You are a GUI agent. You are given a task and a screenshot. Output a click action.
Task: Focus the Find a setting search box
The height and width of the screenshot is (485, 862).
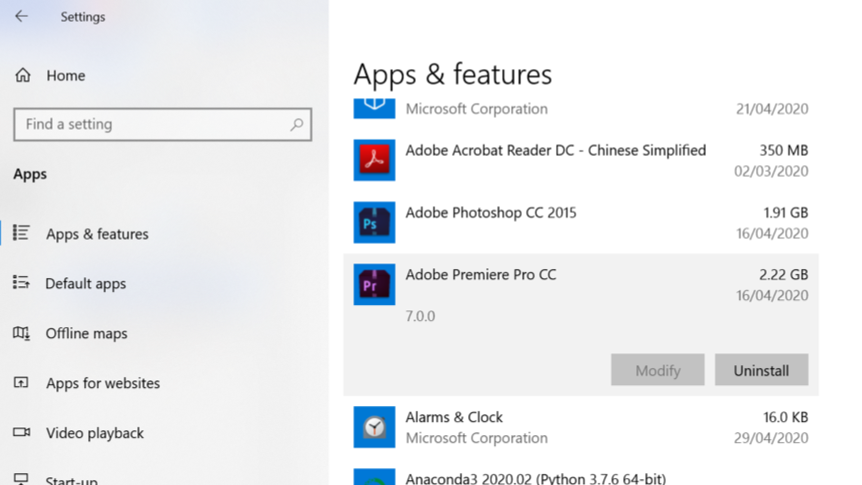point(150,125)
